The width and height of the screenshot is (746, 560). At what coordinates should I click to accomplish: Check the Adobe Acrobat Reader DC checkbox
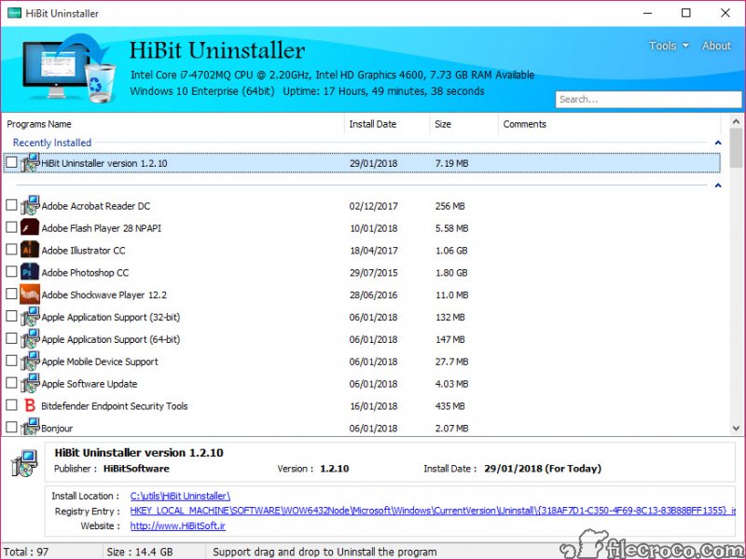(x=11, y=205)
